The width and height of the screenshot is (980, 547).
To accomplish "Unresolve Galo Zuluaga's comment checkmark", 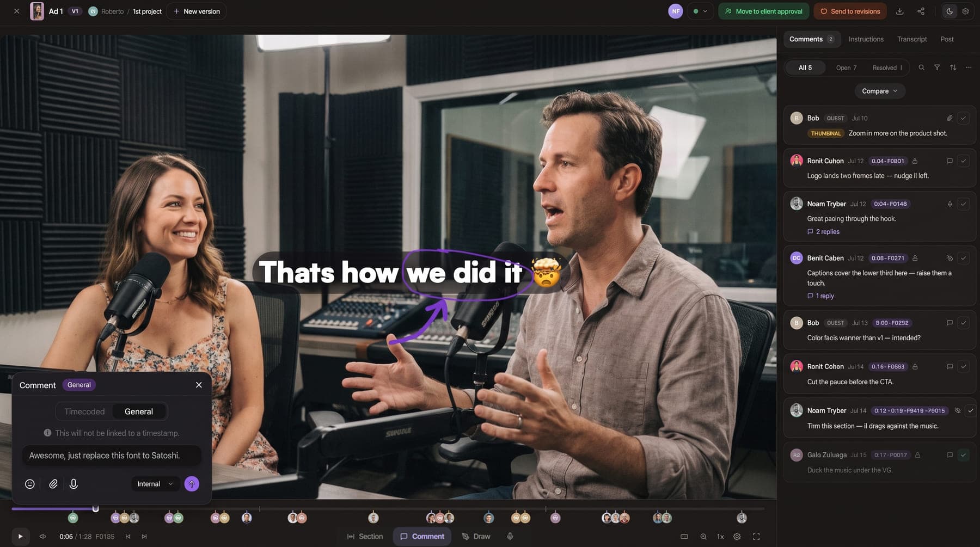I will 963,455.
